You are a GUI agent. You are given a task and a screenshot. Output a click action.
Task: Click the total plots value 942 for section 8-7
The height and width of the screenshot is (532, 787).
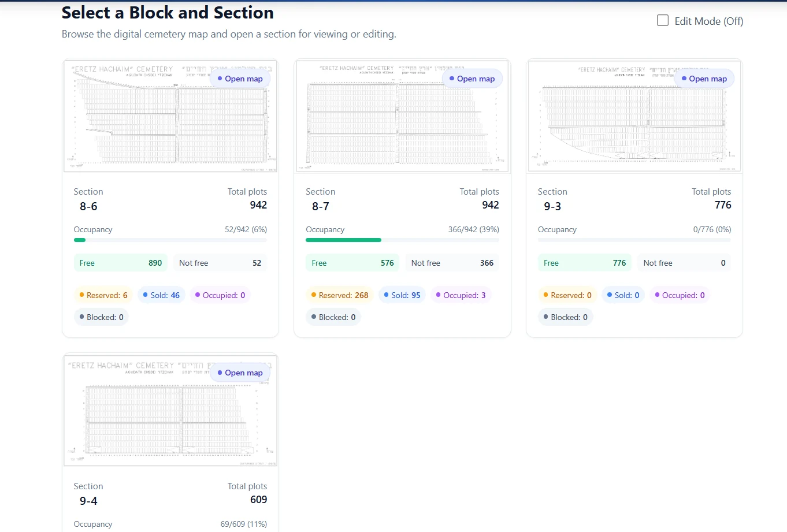tap(491, 205)
